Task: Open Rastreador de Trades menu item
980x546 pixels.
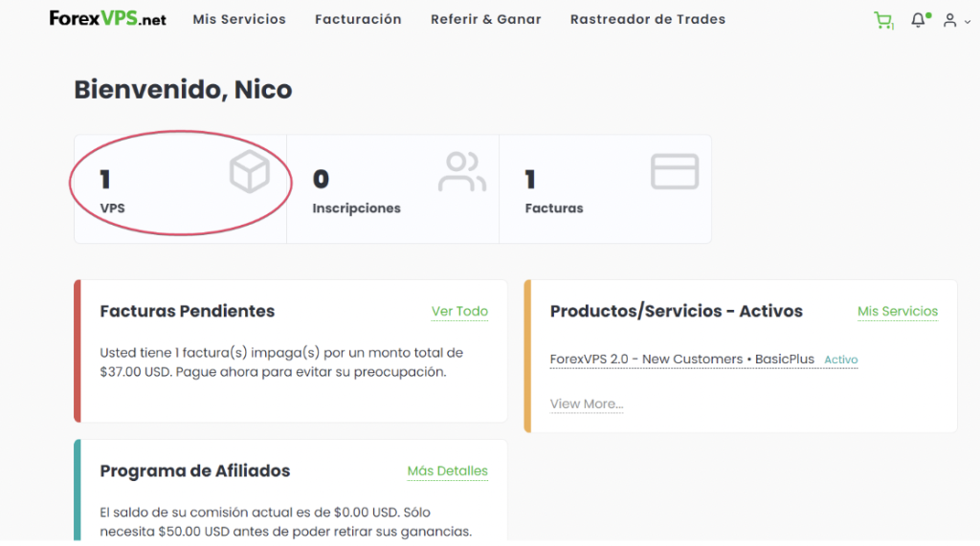Action: coord(647,19)
